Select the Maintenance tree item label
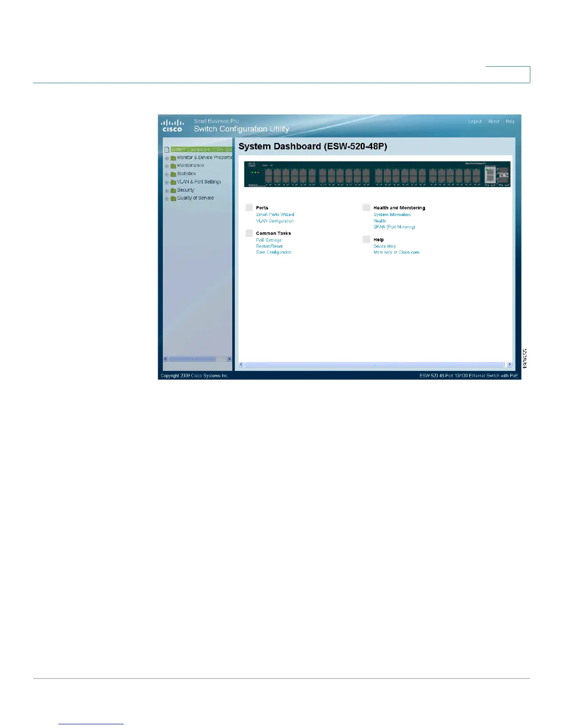This screenshot has width=563, height=728. point(190,165)
